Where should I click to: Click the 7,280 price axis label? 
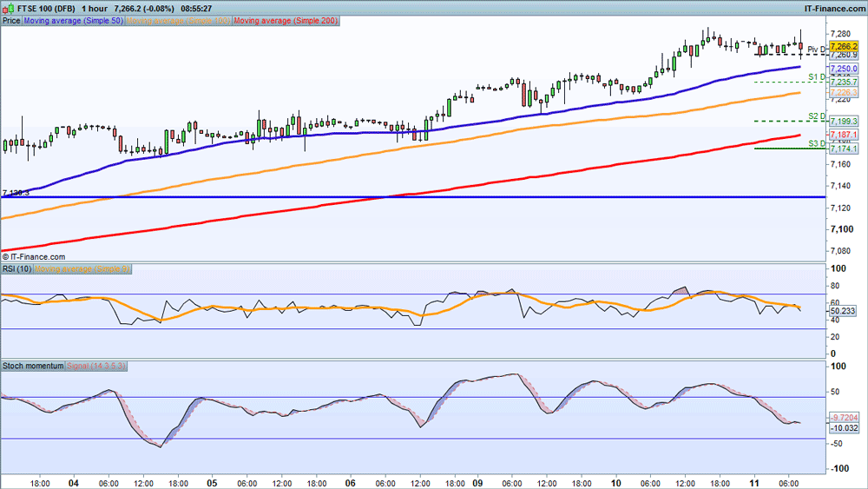pyautogui.click(x=840, y=35)
